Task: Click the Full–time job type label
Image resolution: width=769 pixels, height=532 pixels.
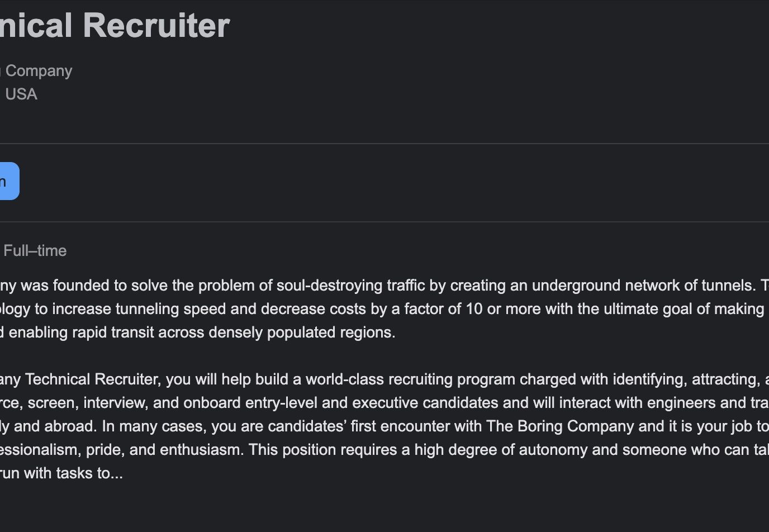Action: pos(35,250)
